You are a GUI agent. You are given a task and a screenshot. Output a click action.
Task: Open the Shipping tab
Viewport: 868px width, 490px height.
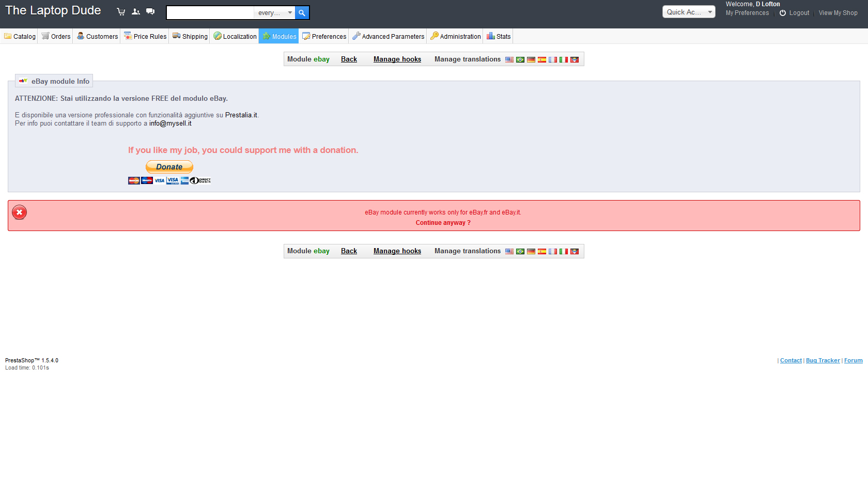(190, 36)
